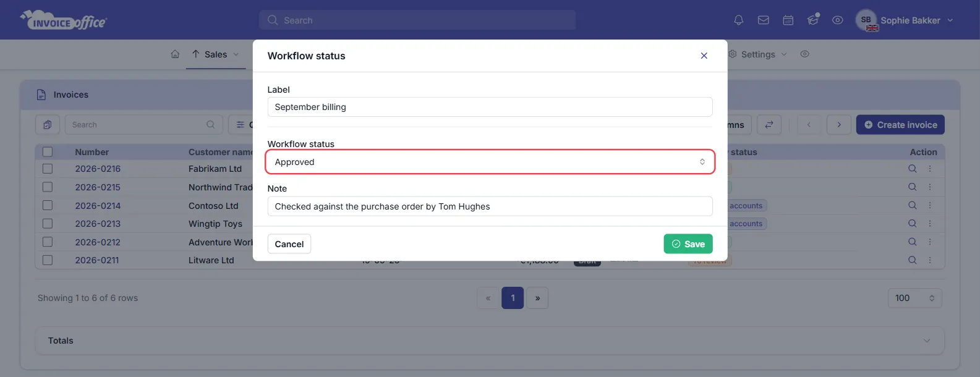Open the calendar icon in header
980x377 pixels.
coord(788,20)
